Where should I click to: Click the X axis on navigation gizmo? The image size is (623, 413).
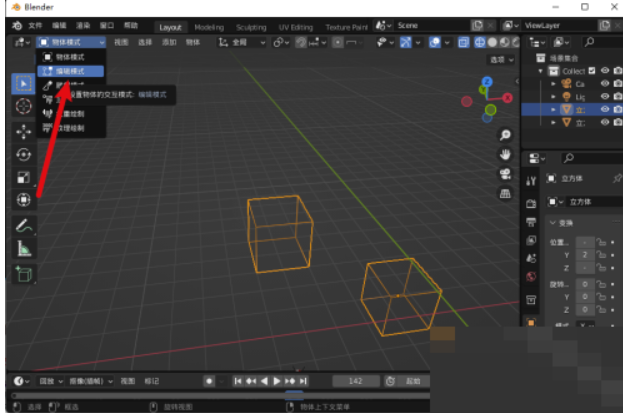pyautogui.click(x=507, y=98)
